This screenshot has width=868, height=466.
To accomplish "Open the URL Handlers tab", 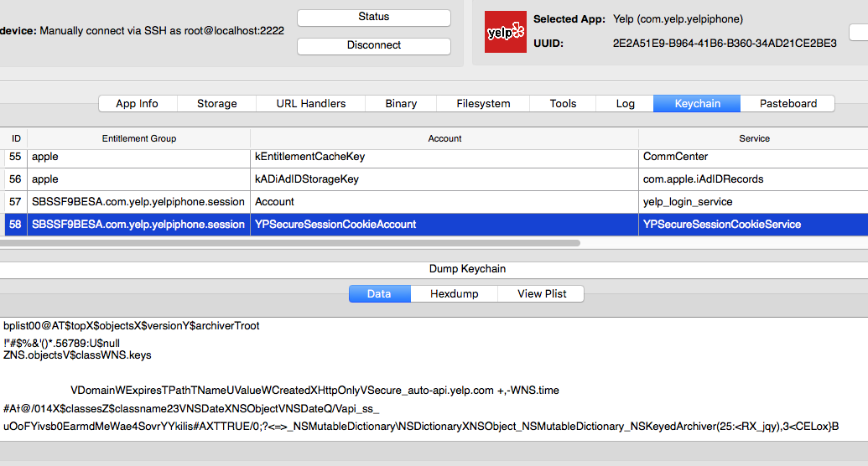I will point(310,103).
